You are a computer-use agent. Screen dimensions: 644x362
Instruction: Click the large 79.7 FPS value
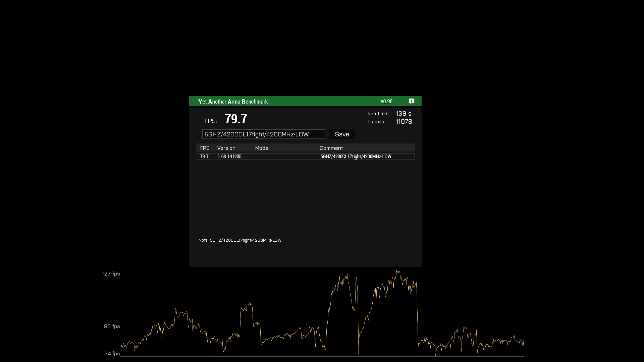click(235, 119)
